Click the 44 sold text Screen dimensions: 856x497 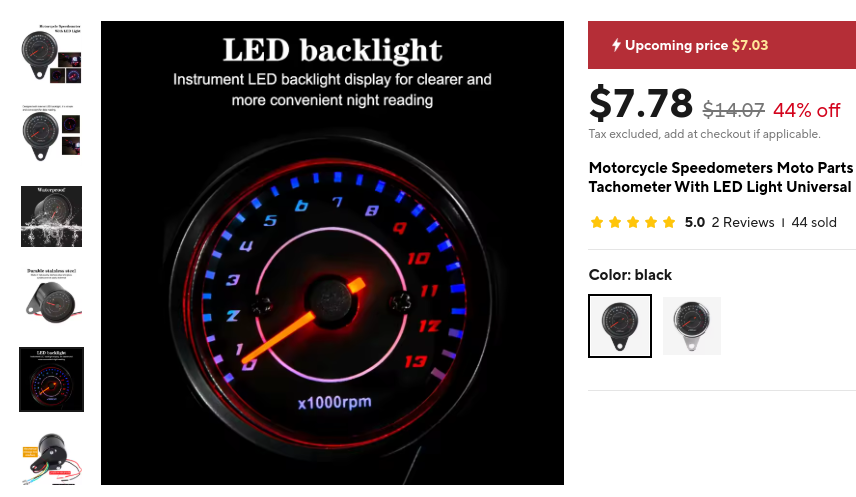tap(814, 222)
